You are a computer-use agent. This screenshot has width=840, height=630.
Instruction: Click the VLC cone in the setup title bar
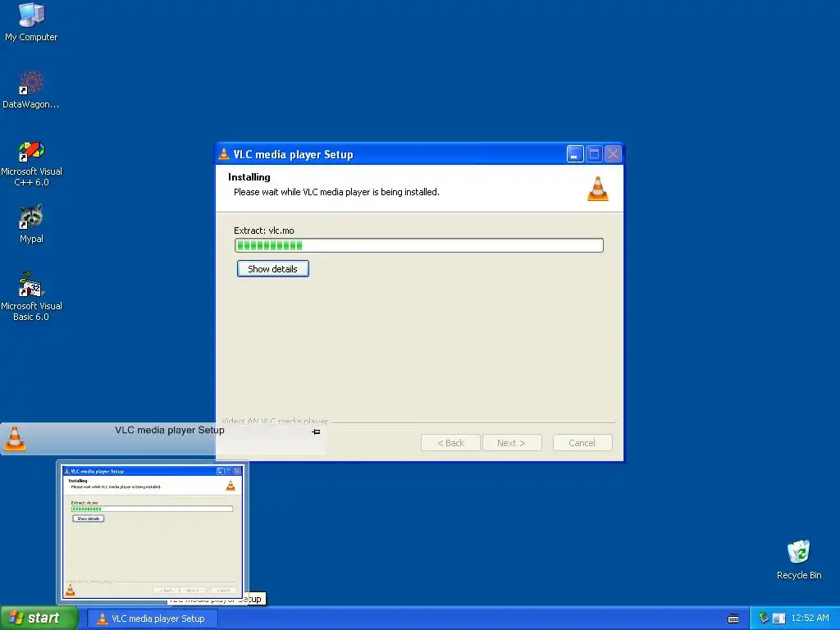[224, 154]
